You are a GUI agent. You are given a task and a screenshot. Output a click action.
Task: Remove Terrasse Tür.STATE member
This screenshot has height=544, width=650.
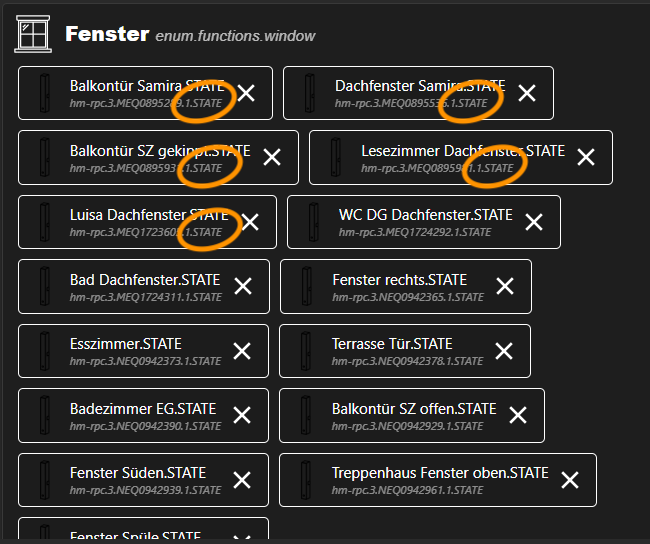(504, 351)
